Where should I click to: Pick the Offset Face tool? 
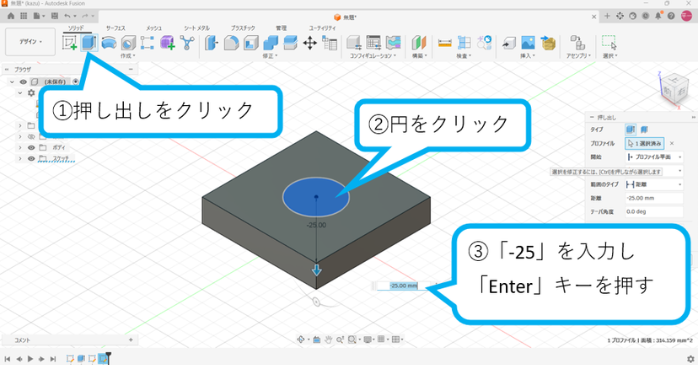pos(290,43)
